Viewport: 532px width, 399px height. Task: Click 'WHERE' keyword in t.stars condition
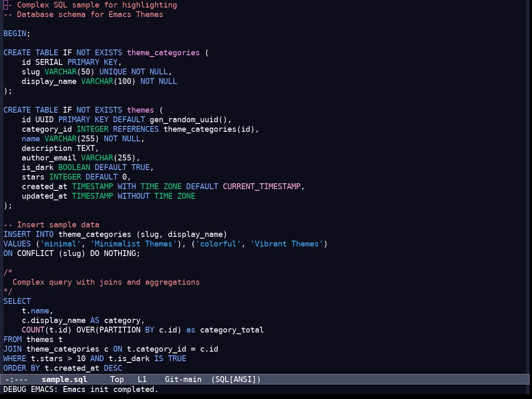click(x=15, y=359)
